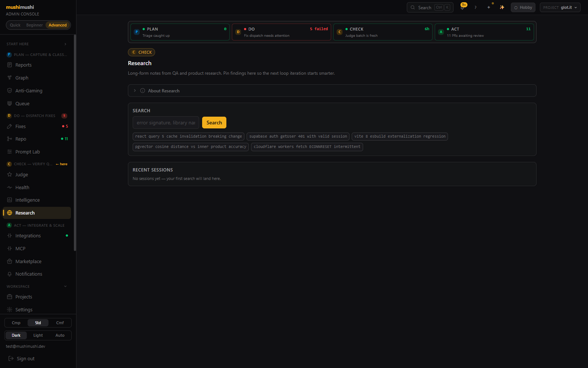Click the Judge star icon
Screen dimensions: 588x368
click(10, 174)
